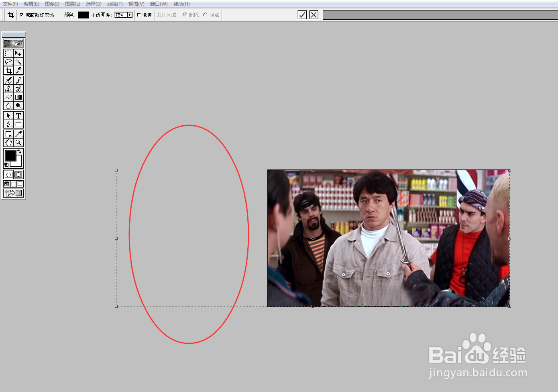Select the Paintbrush tool

pyautogui.click(x=18, y=80)
